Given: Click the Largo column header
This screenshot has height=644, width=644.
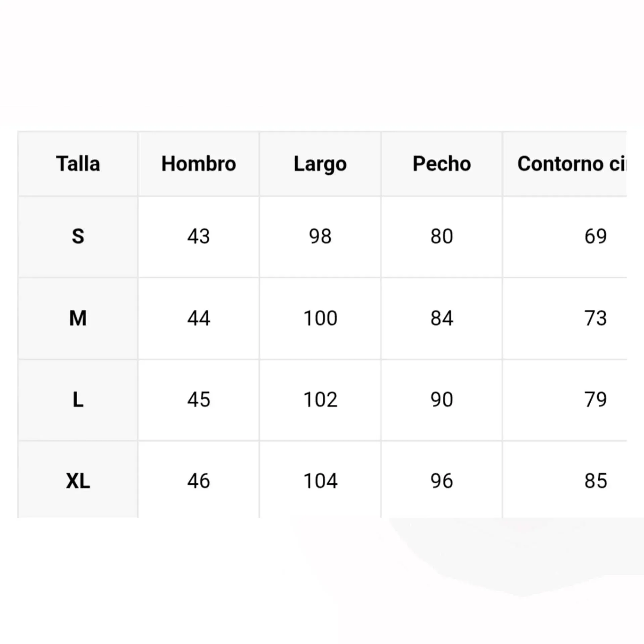Looking at the screenshot, I should pyautogui.click(x=320, y=164).
